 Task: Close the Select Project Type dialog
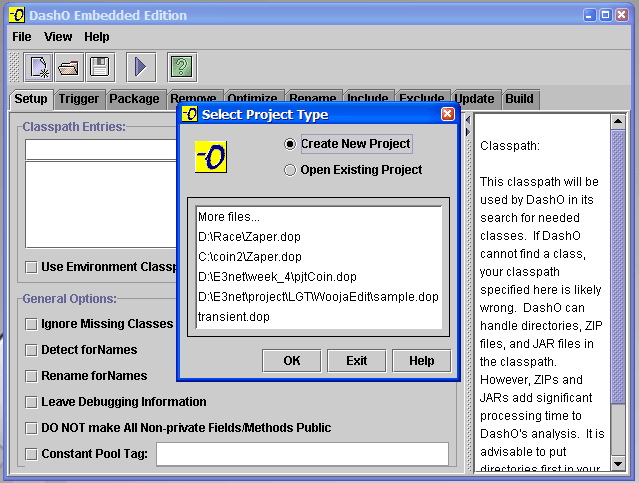point(447,114)
